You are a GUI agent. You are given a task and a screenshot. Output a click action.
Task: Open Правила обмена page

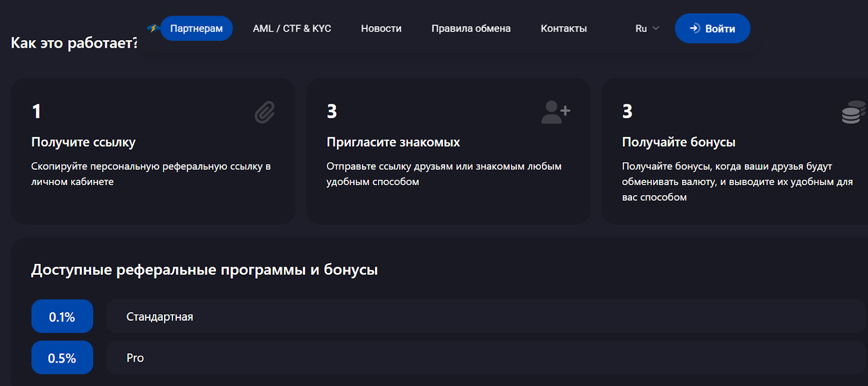[x=471, y=28]
